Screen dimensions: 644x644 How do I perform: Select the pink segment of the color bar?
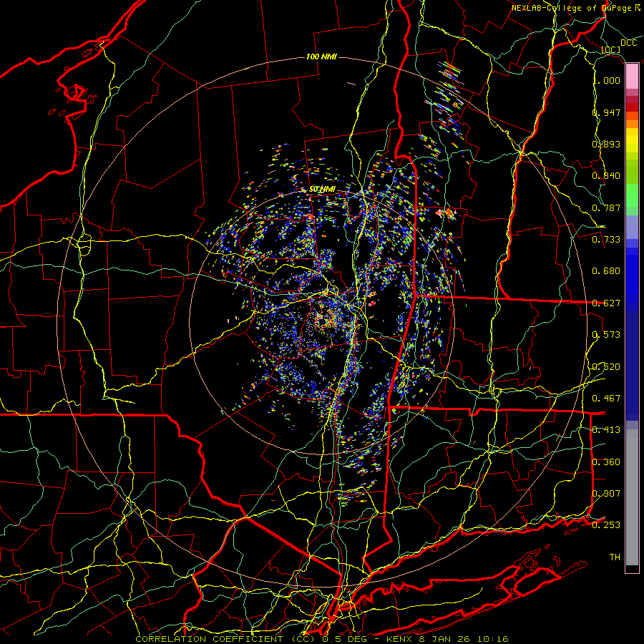pos(632,77)
